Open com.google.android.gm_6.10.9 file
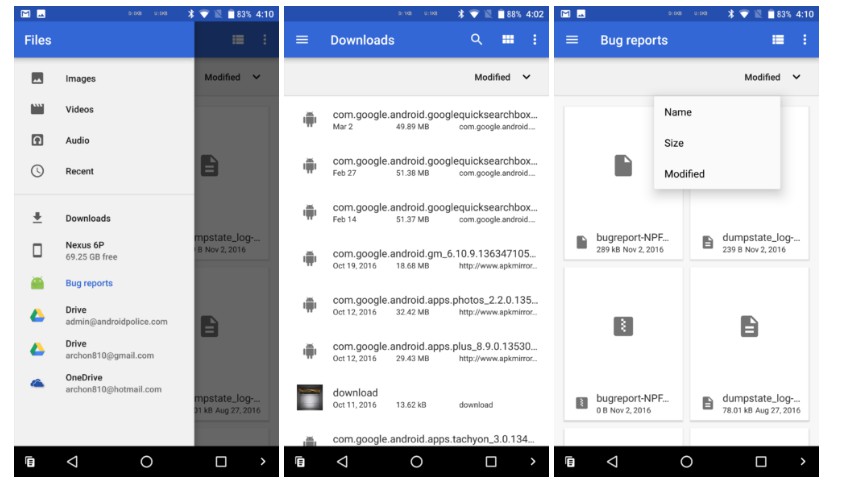Screen dimensions: 841x487 (416, 259)
